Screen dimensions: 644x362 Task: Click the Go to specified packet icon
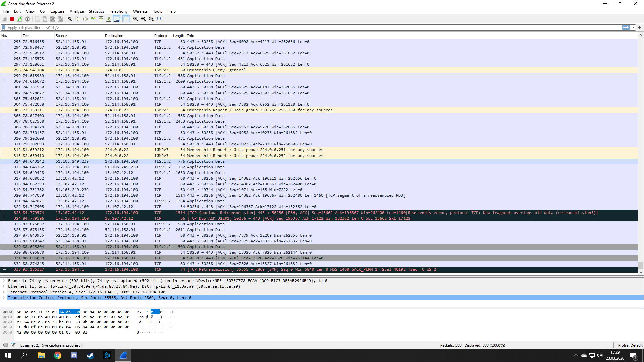(x=93, y=19)
